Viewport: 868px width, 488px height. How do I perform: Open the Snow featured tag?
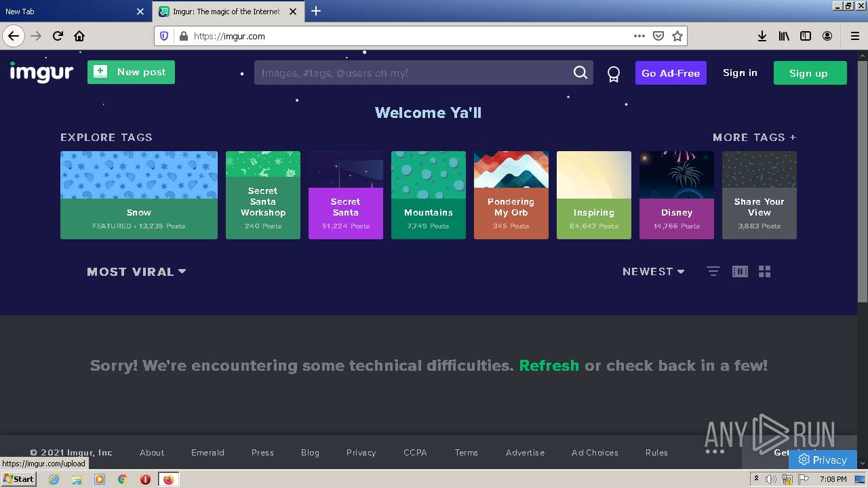[x=139, y=195]
